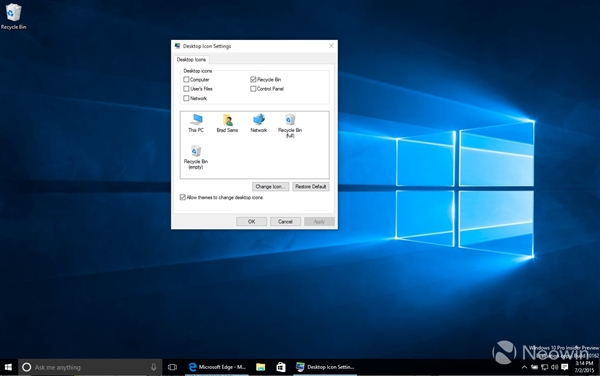The image size is (600, 376).
Task: Enable the Control Panel checkbox
Action: [x=253, y=89]
